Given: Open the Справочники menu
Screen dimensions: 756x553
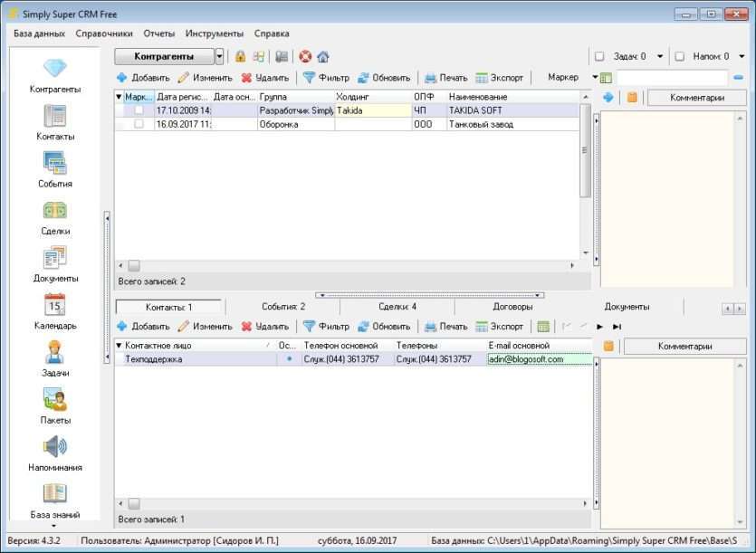Looking at the screenshot, I should 104,33.
